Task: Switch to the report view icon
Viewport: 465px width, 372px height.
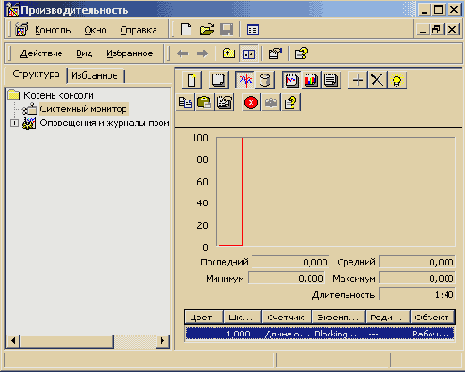Action: click(331, 80)
